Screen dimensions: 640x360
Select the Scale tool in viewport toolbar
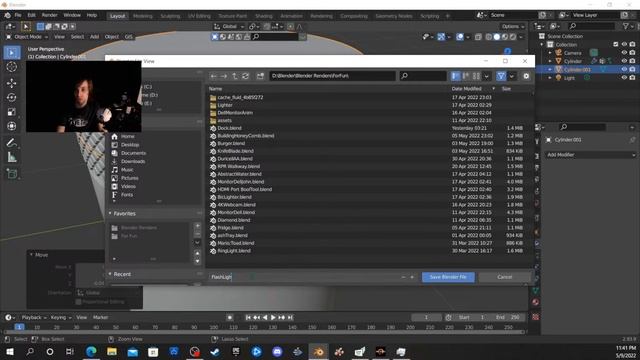11,111
